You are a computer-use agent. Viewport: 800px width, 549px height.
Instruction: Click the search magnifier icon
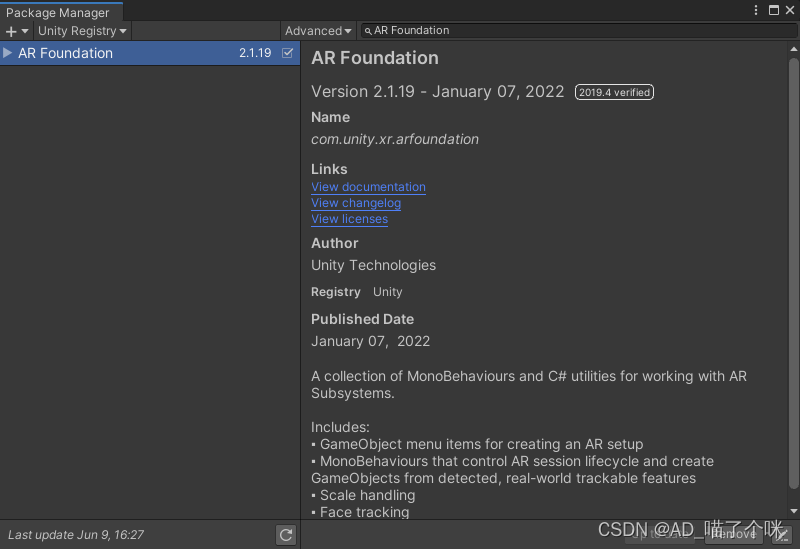(x=368, y=31)
